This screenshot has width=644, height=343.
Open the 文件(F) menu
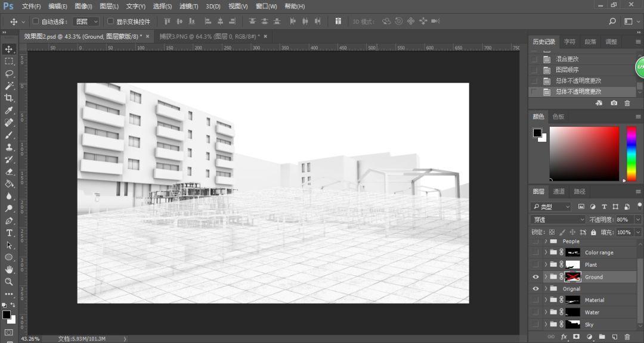[31, 6]
